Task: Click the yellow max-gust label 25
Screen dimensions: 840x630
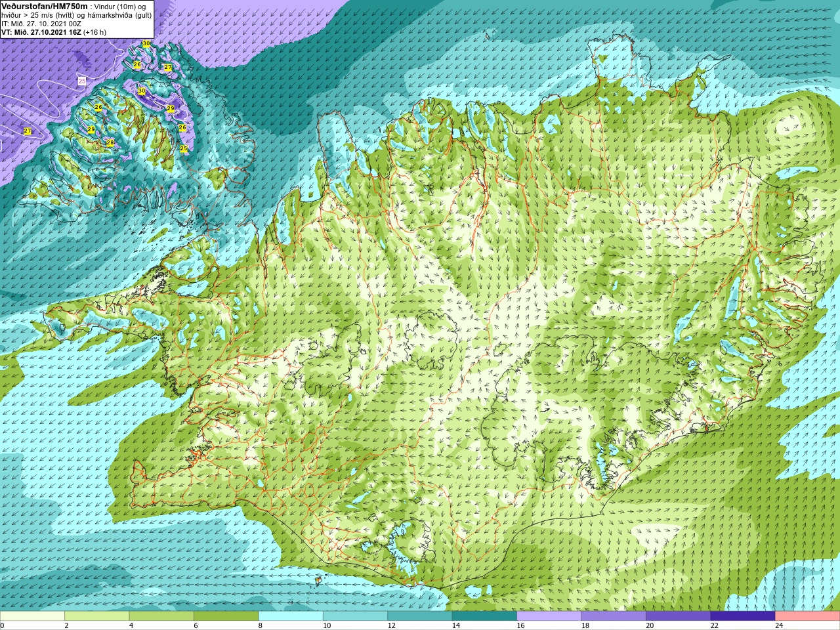Action: (x=184, y=149)
